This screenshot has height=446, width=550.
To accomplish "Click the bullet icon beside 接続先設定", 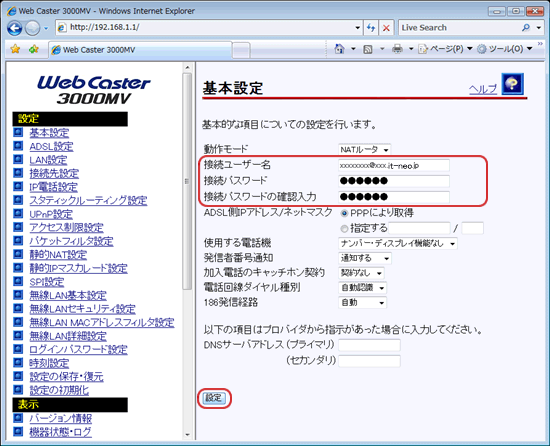I will pos(18,173).
